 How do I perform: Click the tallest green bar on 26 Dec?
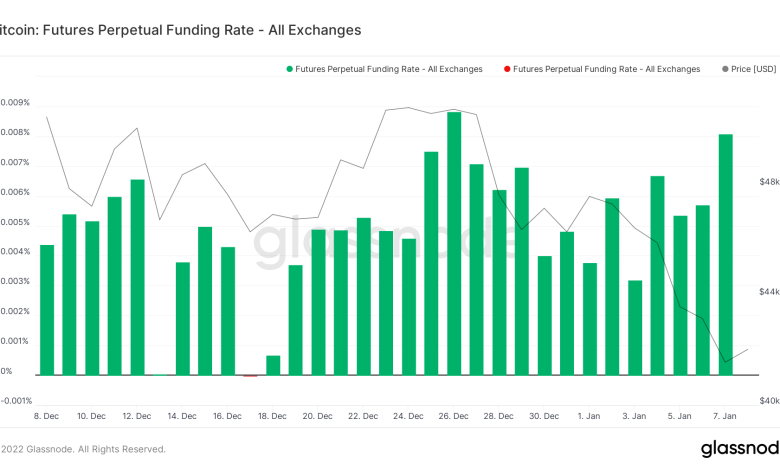(x=454, y=243)
